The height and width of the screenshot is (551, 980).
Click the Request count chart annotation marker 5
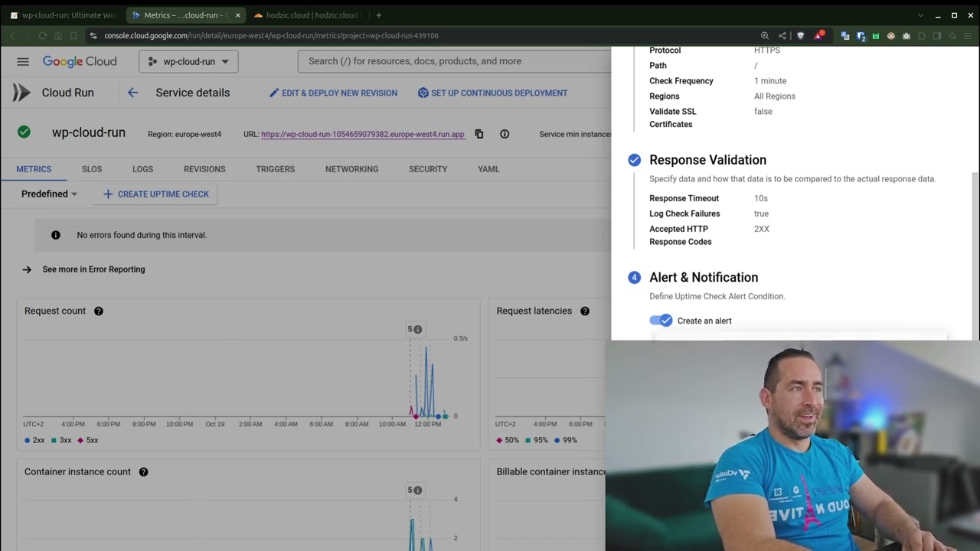[414, 329]
